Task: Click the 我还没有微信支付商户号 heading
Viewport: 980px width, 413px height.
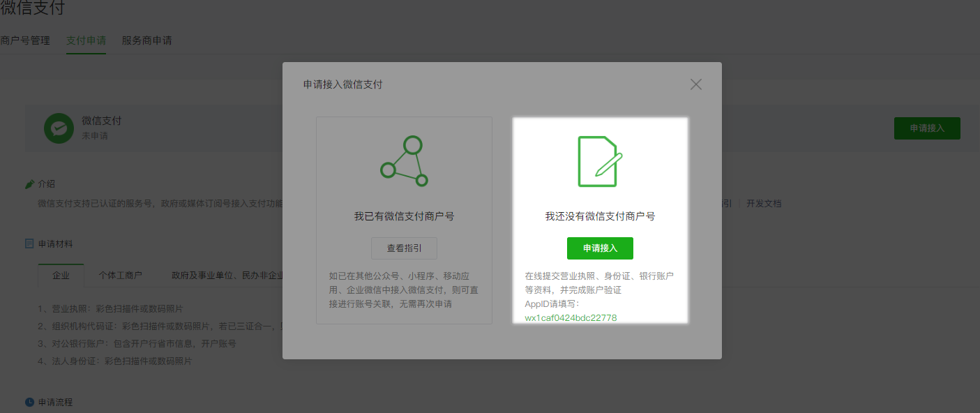Action: 600,217
